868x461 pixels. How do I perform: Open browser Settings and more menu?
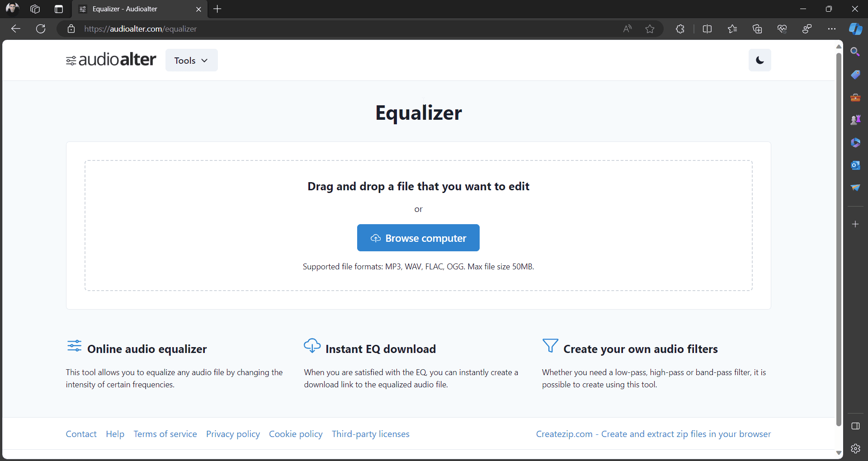click(831, 29)
